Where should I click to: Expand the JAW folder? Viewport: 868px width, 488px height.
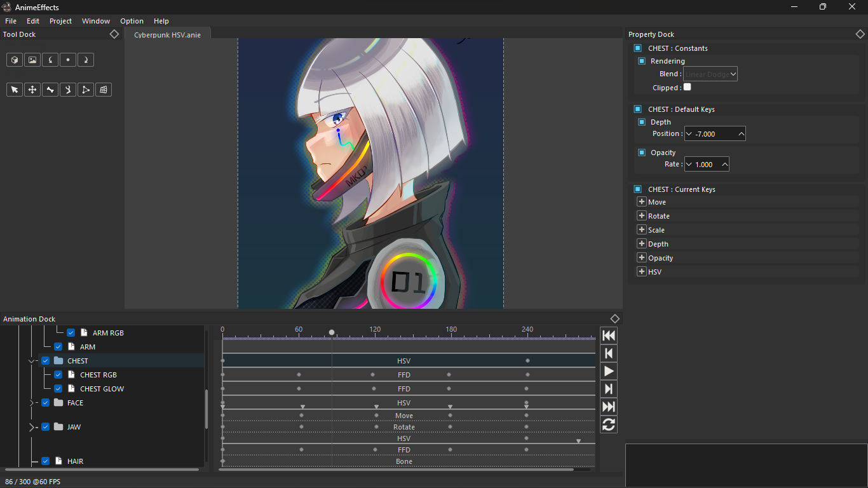point(31,427)
